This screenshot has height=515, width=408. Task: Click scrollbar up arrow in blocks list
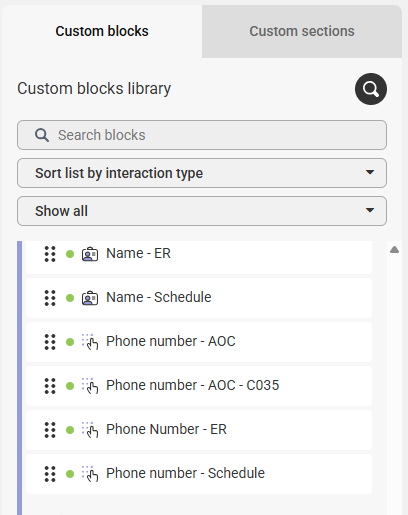point(394,250)
